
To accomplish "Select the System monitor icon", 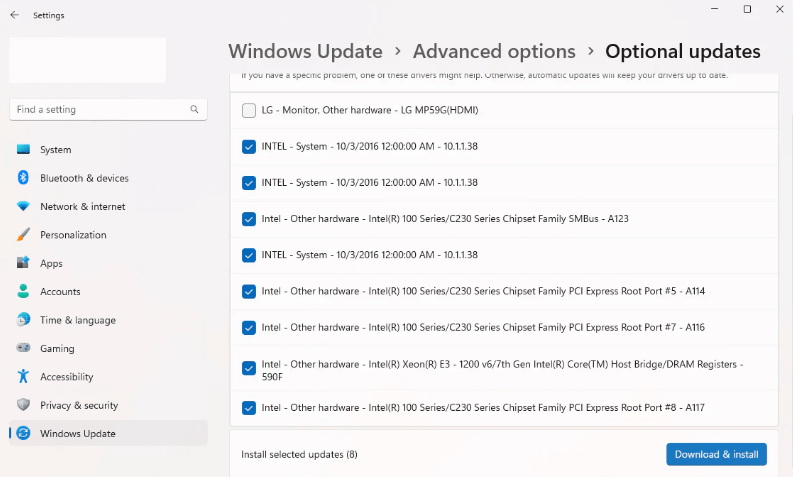I will point(23,149).
